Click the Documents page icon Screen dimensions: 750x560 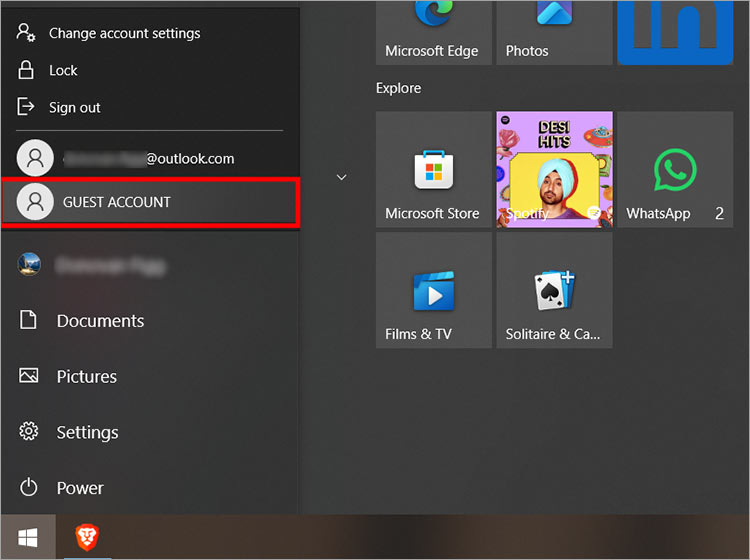pyautogui.click(x=28, y=319)
